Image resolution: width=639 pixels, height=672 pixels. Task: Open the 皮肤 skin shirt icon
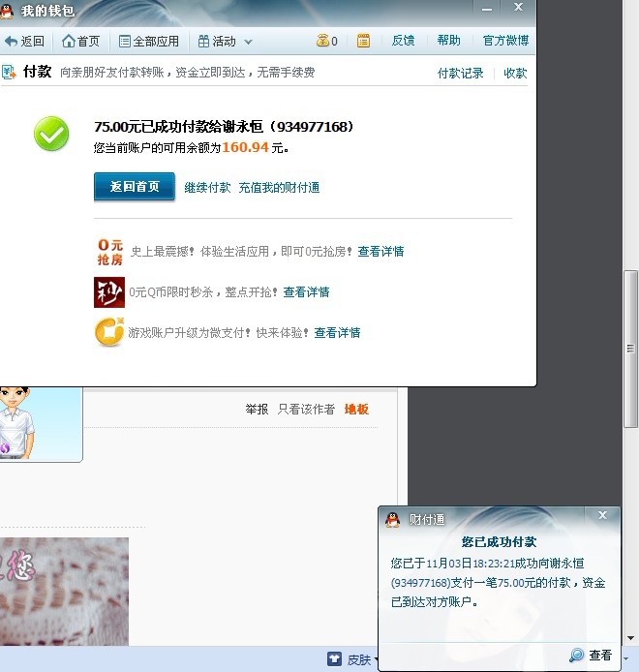[x=334, y=658]
